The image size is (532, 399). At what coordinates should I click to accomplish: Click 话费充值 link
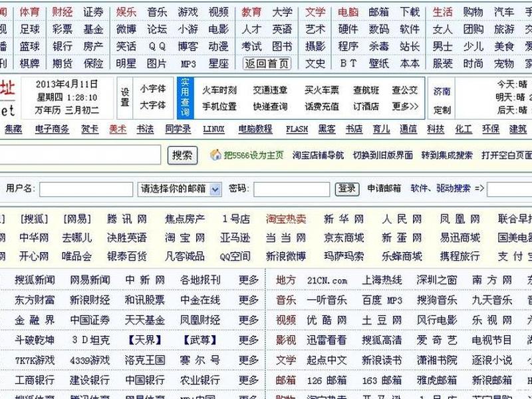coord(322,106)
